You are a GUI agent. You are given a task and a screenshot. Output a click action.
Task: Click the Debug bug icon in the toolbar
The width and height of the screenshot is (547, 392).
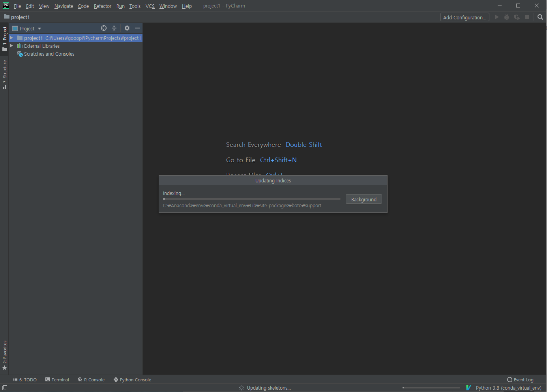click(507, 17)
